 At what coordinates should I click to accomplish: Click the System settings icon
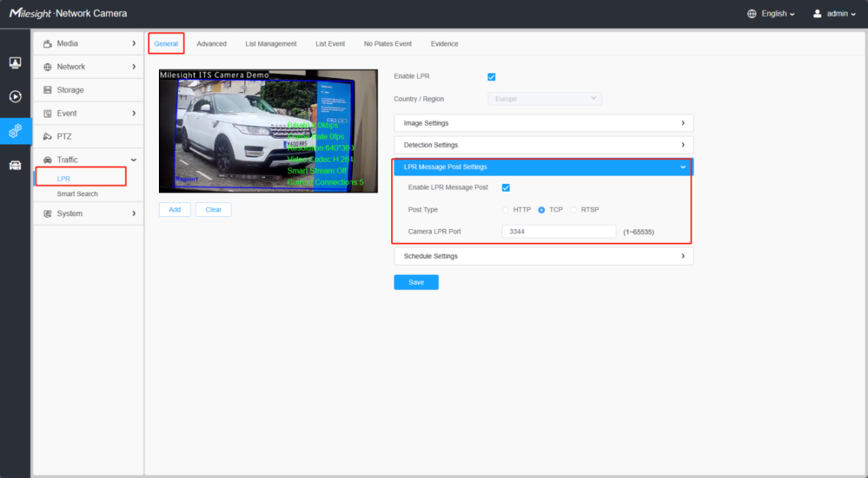(47, 214)
